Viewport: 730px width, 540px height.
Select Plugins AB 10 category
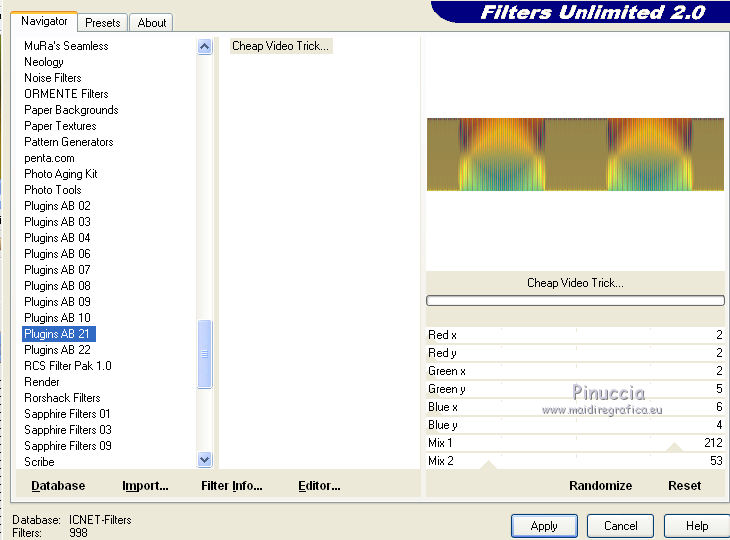pyautogui.click(x=57, y=317)
